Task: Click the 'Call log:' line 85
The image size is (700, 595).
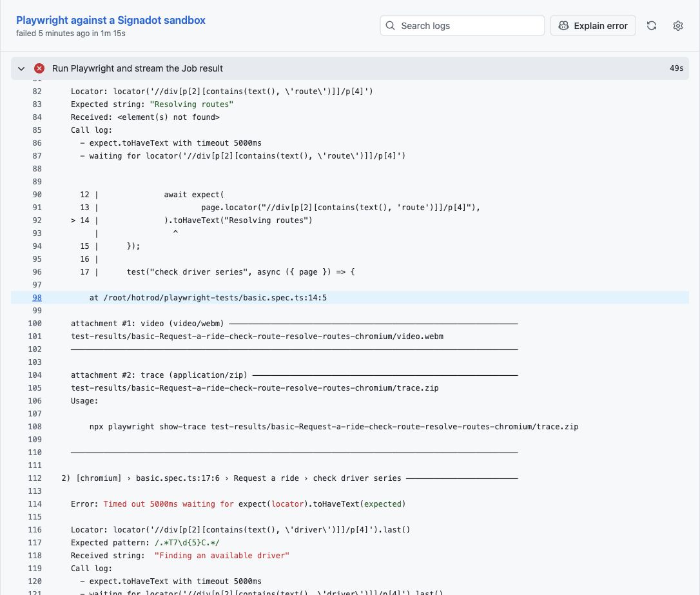Action: 92,130
